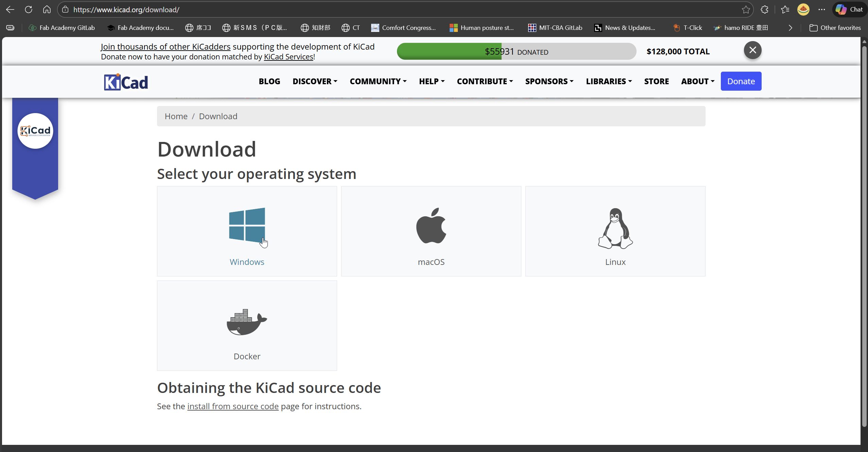Open the Fab Academy GitLab favorite
The width and height of the screenshot is (868, 452).
62,28
